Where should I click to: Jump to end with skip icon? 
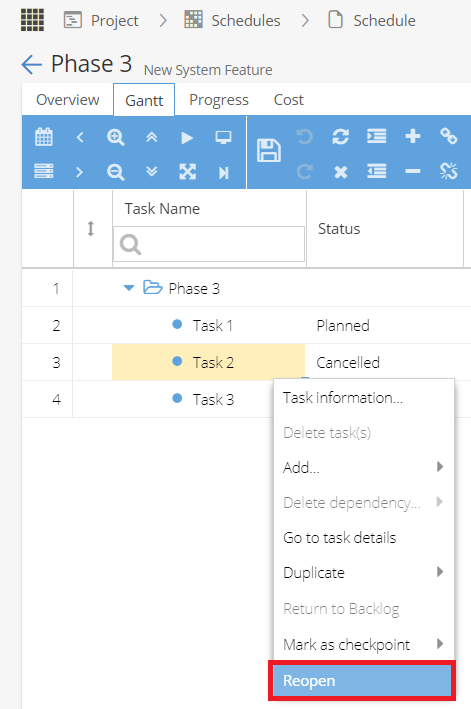(224, 172)
